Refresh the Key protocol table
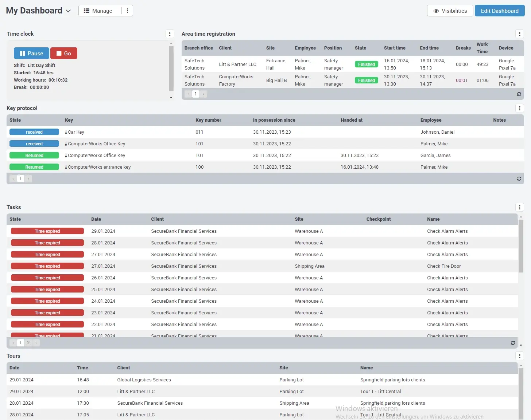Image resolution: width=531 pixels, height=420 pixels. tap(519, 178)
